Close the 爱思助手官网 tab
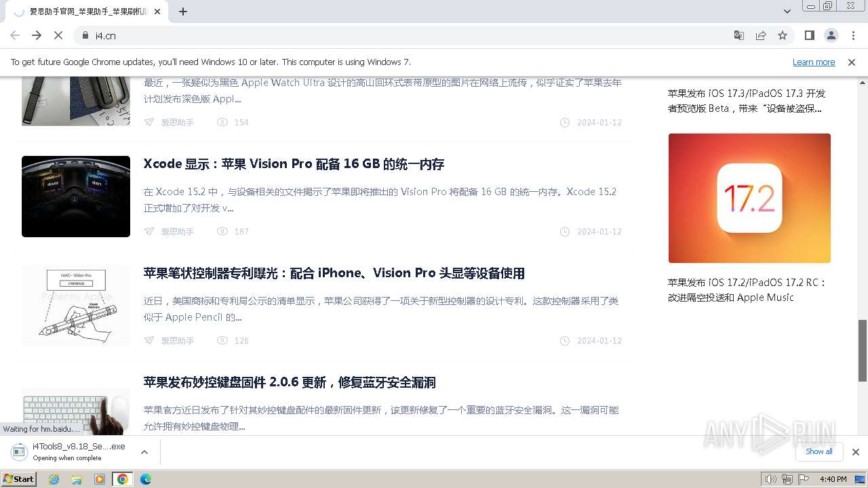This screenshot has width=868, height=488. pos(158,12)
